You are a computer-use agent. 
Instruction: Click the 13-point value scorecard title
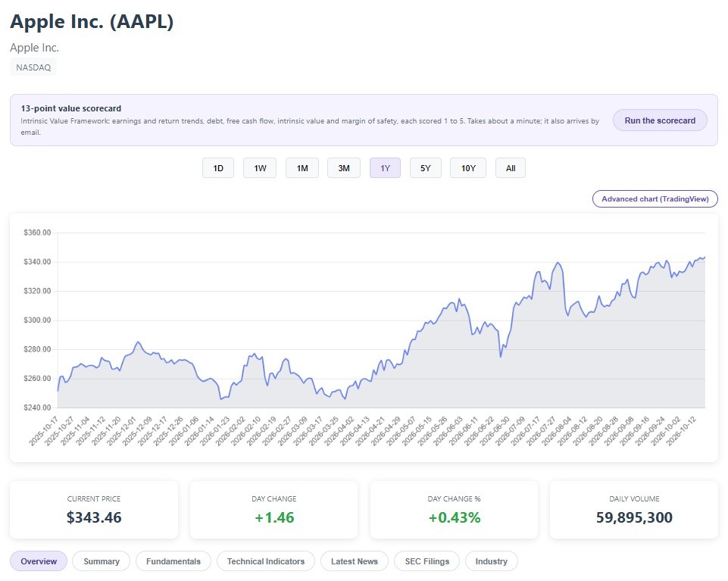pos(71,108)
